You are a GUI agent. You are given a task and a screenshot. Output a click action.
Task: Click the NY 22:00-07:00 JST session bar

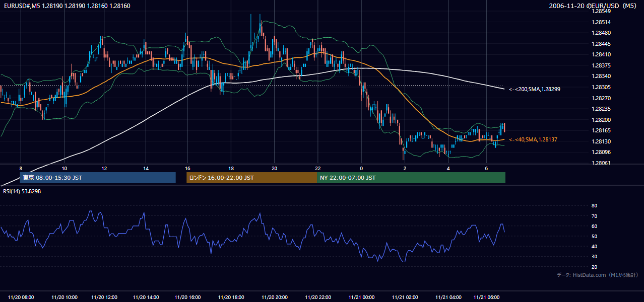point(411,178)
